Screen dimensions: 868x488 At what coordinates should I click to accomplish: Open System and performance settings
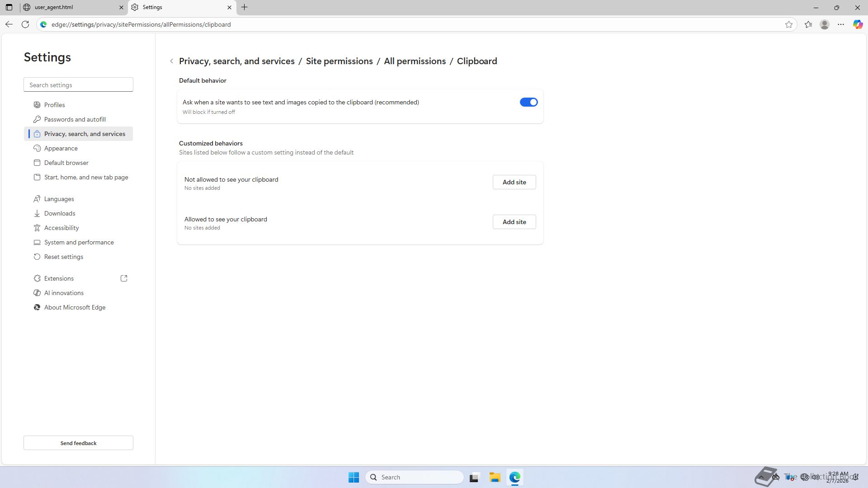[79, 242]
